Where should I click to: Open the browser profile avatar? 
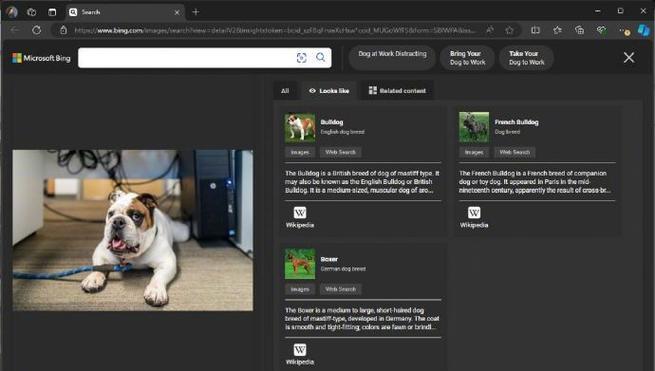[x=12, y=12]
